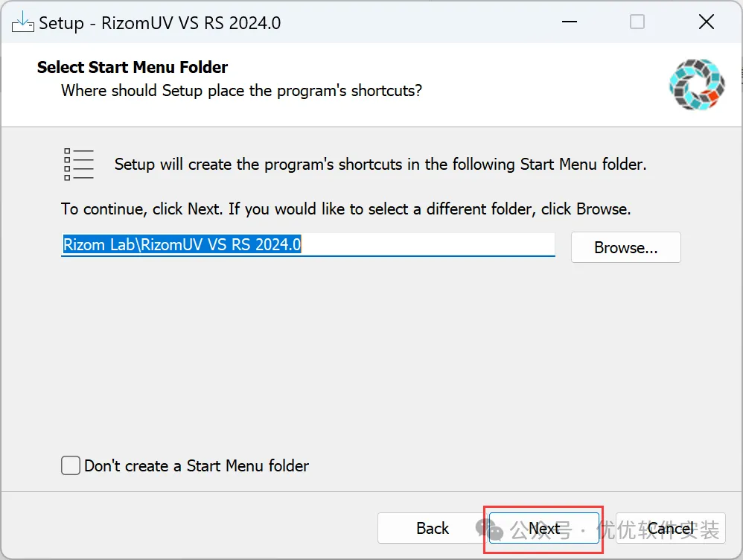The width and height of the screenshot is (743, 560).
Task: Click the setup installer icon in title bar
Action: click(22, 22)
